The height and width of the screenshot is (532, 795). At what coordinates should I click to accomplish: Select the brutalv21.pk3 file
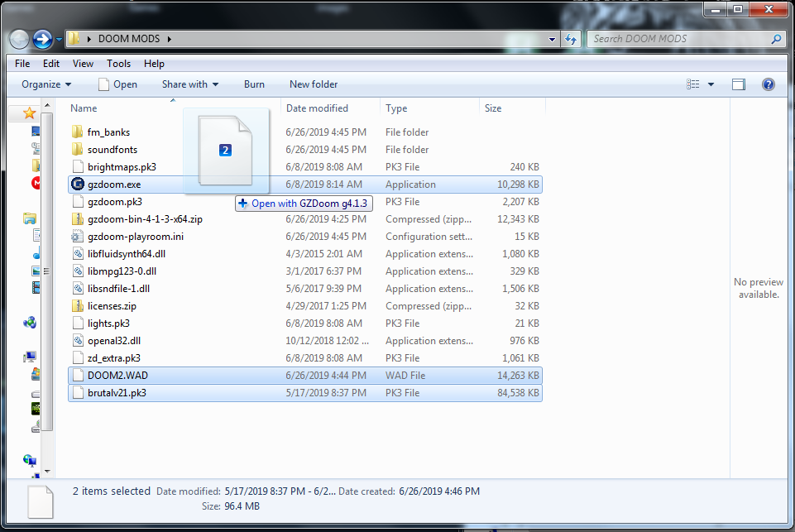tap(305, 392)
